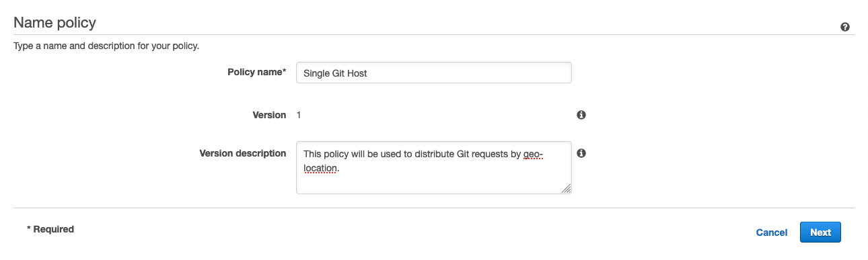Cancel the policy naming step
Viewport: 868px width, 260px height.
772,232
